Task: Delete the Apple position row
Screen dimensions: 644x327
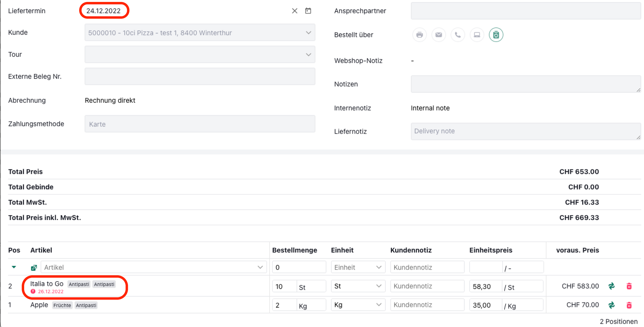Action: coord(629,305)
